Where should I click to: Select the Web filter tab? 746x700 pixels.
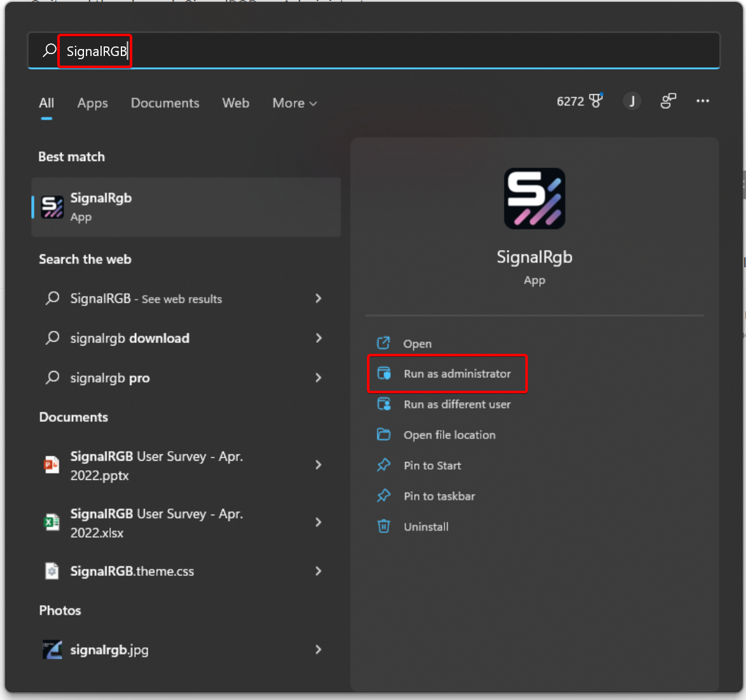235,103
